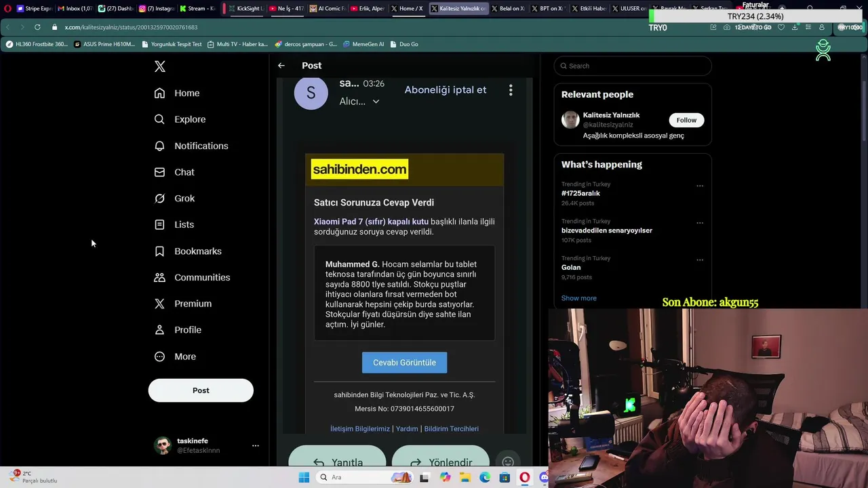Click the Search field on X
The height and width of the screenshot is (488, 868).
(x=633, y=66)
